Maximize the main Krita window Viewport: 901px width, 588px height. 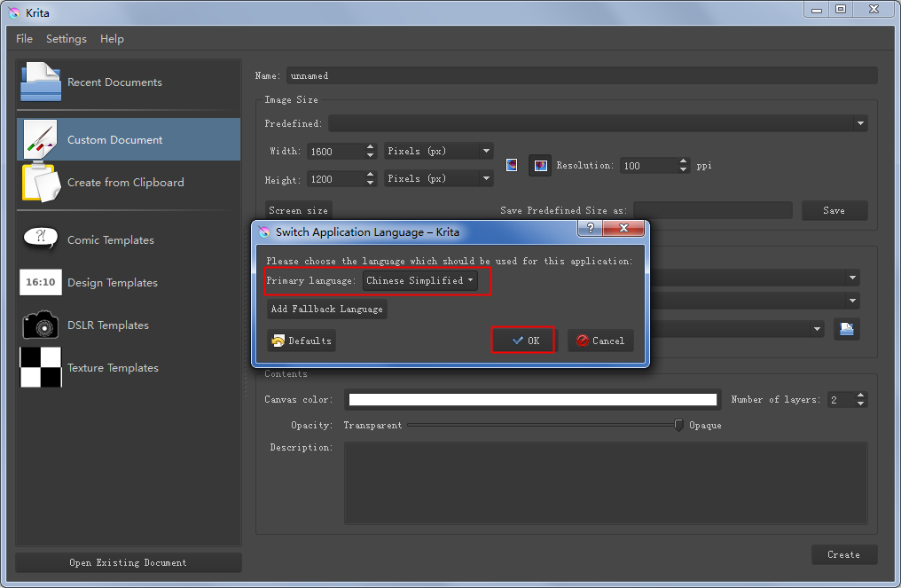pos(841,9)
